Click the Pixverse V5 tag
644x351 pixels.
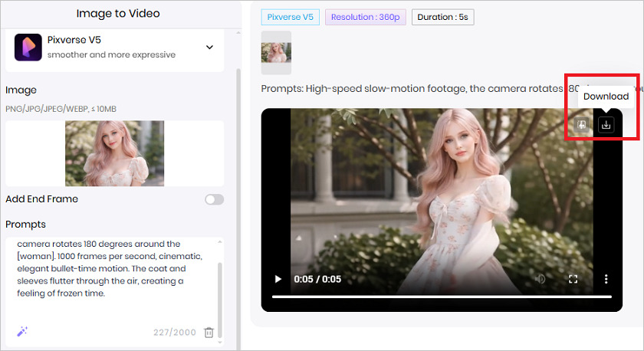pos(291,17)
